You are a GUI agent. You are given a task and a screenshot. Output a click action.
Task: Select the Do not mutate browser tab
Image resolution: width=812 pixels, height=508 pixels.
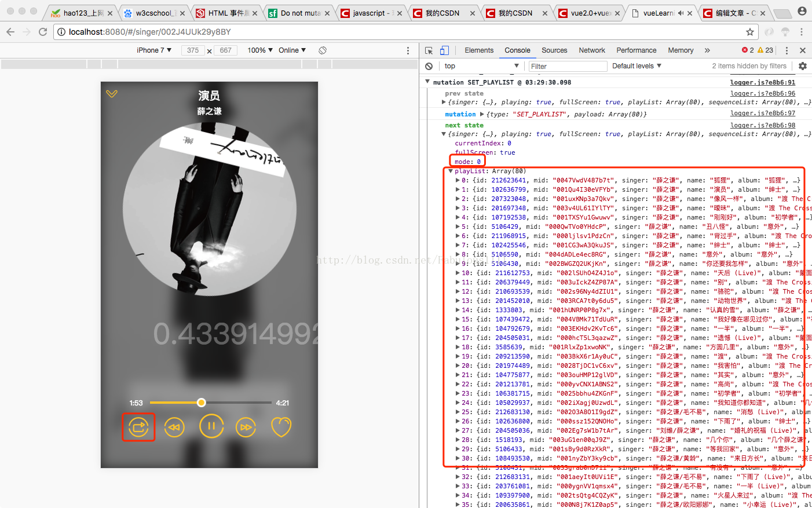click(299, 13)
